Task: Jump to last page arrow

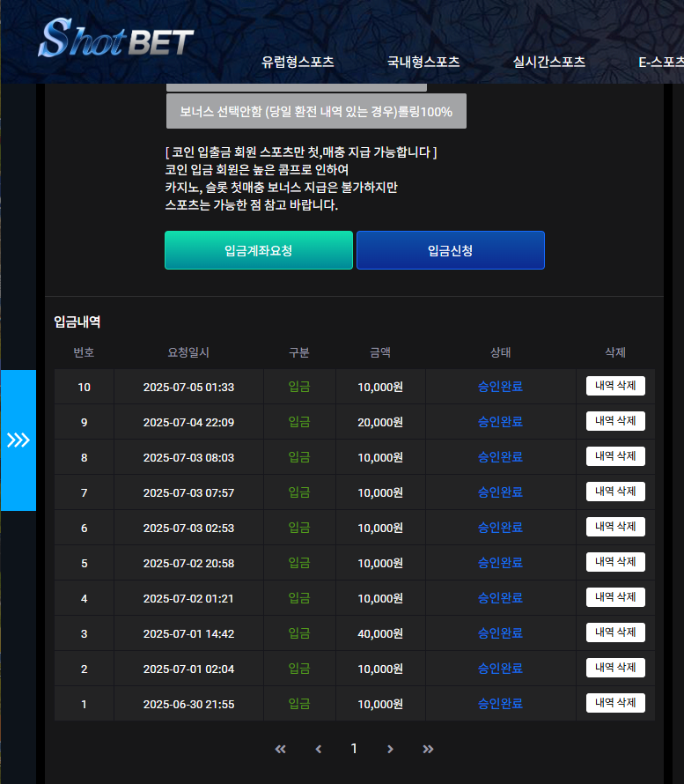Action: (x=428, y=749)
